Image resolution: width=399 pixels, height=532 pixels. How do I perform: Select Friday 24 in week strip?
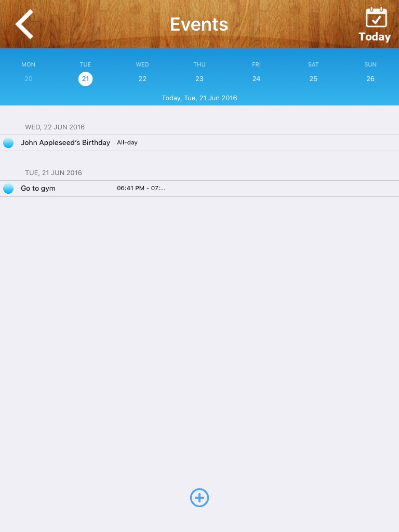coord(257,79)
